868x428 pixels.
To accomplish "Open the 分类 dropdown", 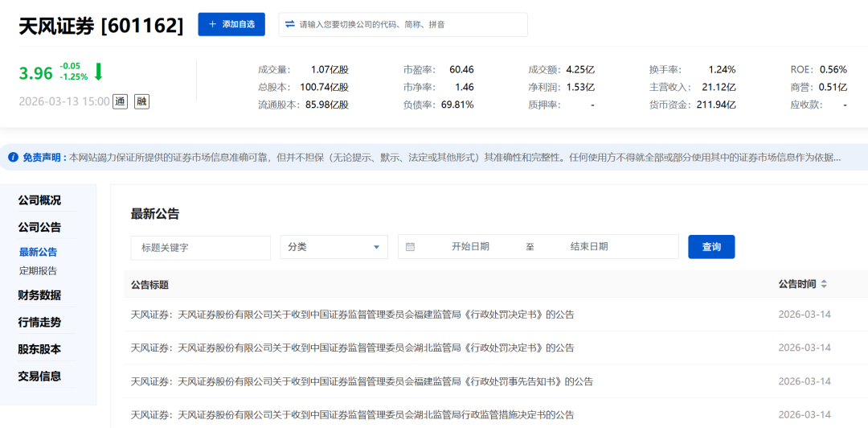I will click(x=334, y=247).
